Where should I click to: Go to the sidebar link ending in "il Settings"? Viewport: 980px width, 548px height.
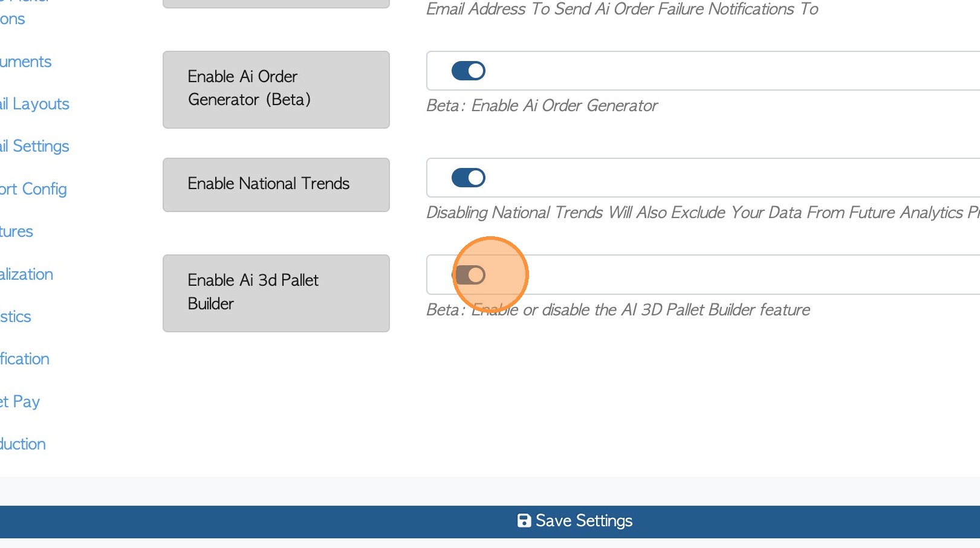[34, 146]
